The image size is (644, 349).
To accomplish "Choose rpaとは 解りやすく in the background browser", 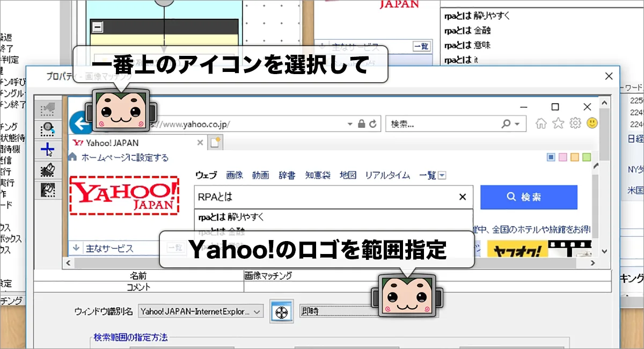I will 477,16.
